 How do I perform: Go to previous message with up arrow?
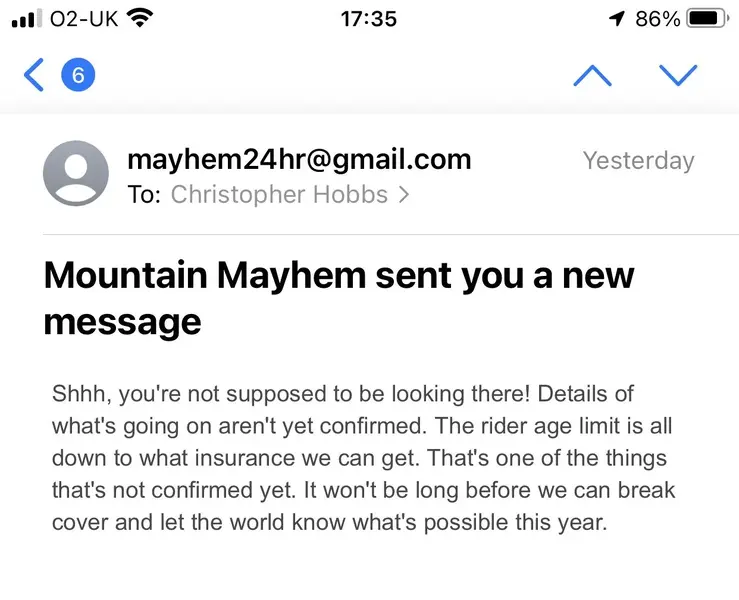click(x=592, y=75)
